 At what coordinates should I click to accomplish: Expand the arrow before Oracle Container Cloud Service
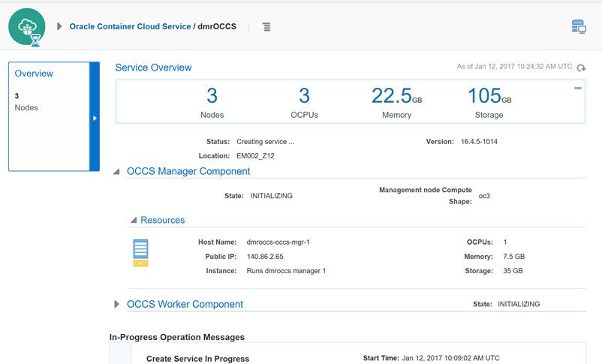pos(59,27)
